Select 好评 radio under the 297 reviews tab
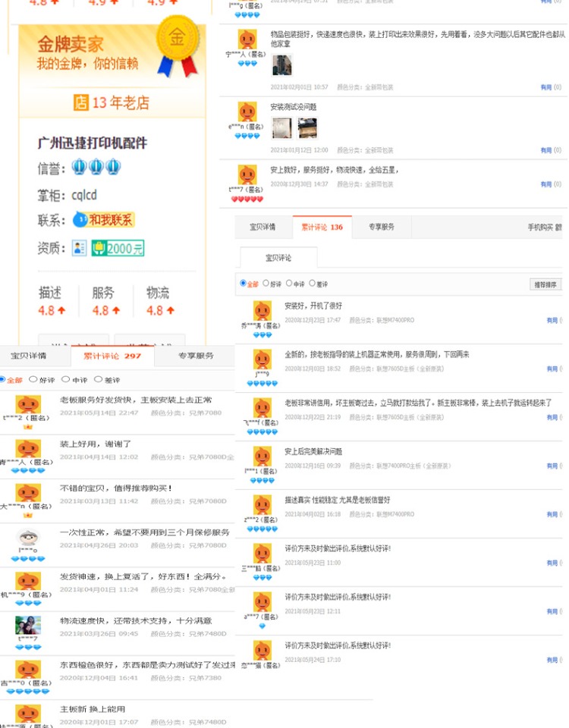Viewport: 569px width, 728px height. pos(33,379)
